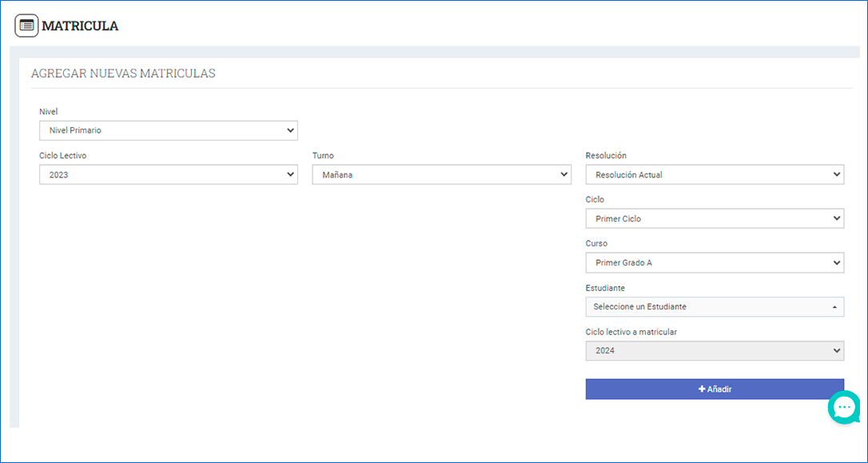Expand the Resolución Actual dropdown
The width and height of the screenshot is (868, 463).
tap(715, 174)
